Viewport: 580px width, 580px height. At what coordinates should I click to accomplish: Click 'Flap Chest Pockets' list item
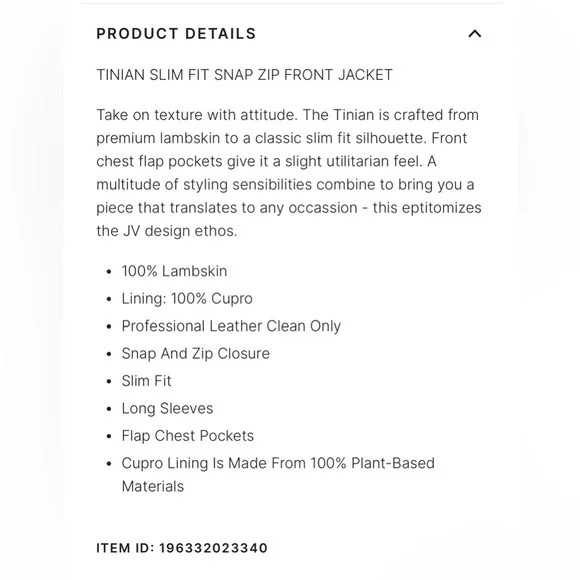point(188,436)
